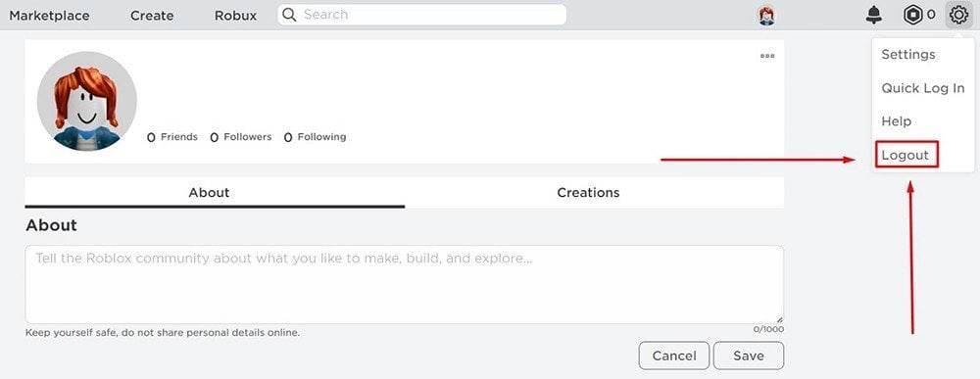
Task: Click the large profile avatar picture
Action: pyautogui.click(x=87, y=101)
